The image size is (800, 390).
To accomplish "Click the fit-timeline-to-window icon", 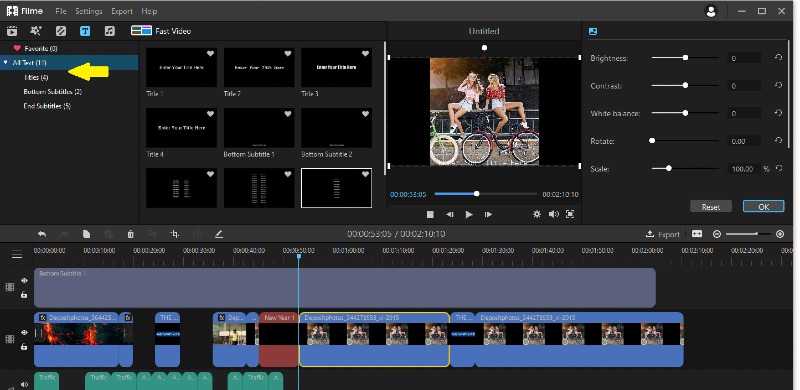I will pyautogui.click(x=697, y=234).
